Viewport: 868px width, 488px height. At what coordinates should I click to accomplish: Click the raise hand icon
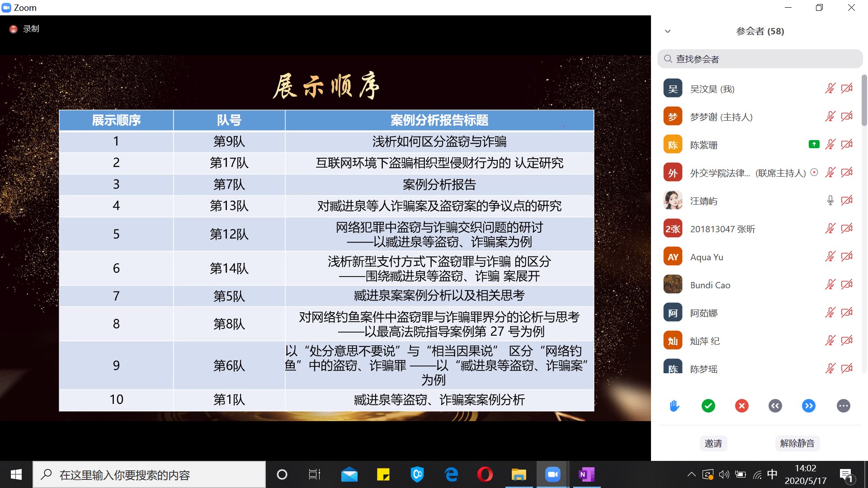click(675, 406)
